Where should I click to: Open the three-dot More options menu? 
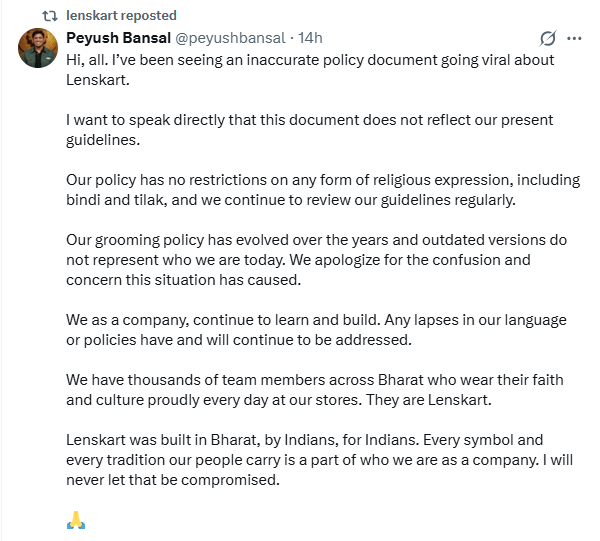click(574, 38)
